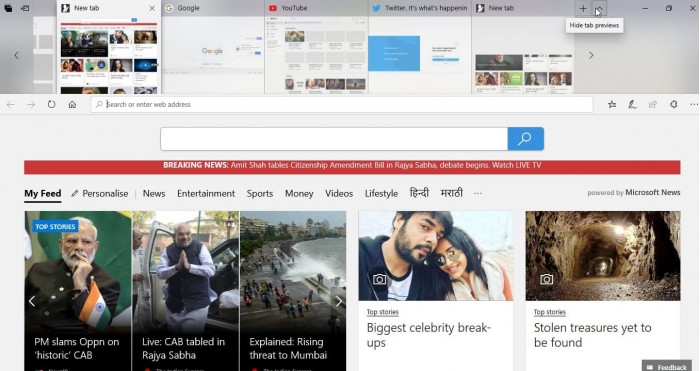
Task: Open the News category
Action: pyautogui.click(x=154, y=194)
